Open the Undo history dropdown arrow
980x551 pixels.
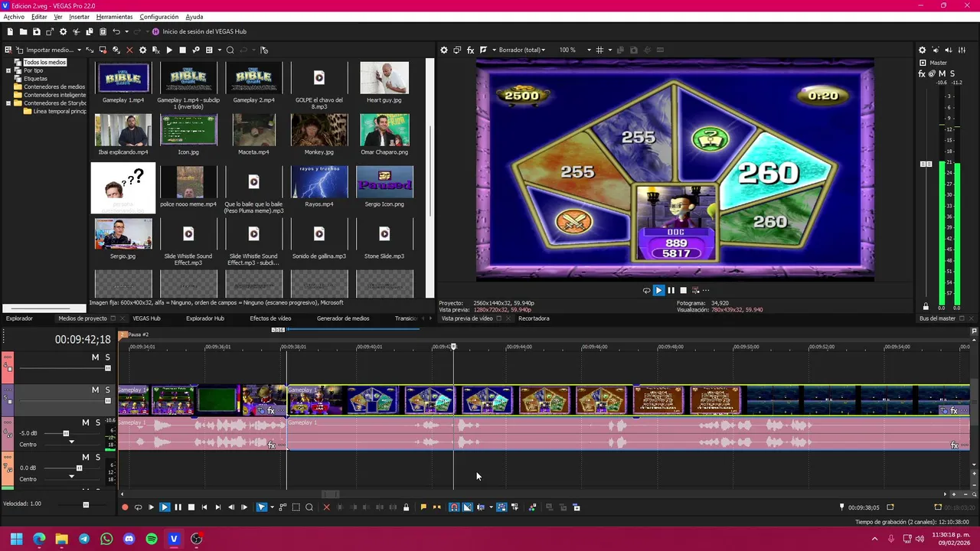pos(126,31)
